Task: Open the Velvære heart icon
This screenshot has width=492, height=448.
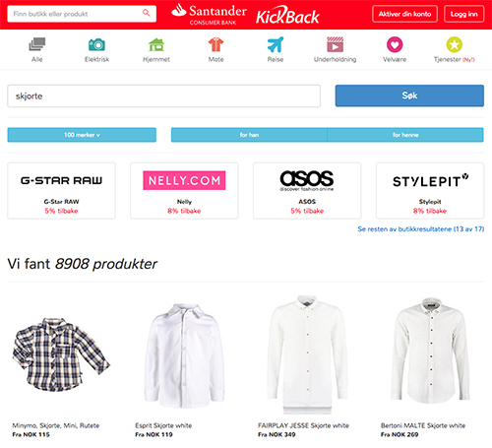Action: click(395, 44)
